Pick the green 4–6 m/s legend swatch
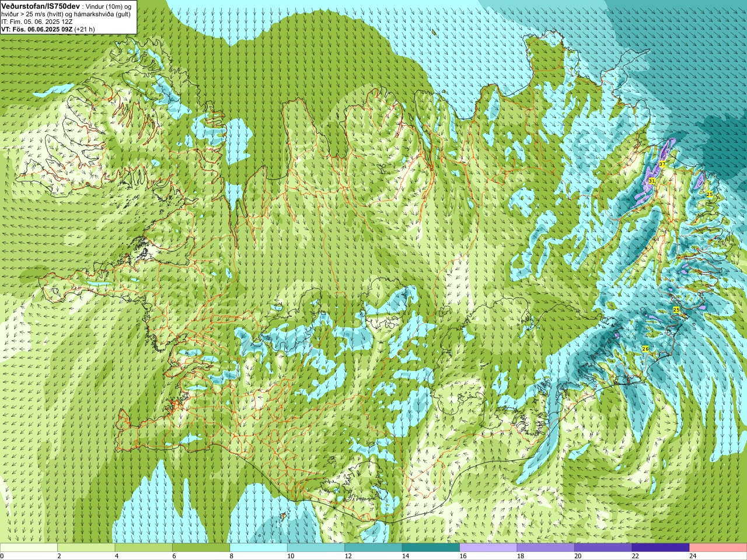 (144, 548)
